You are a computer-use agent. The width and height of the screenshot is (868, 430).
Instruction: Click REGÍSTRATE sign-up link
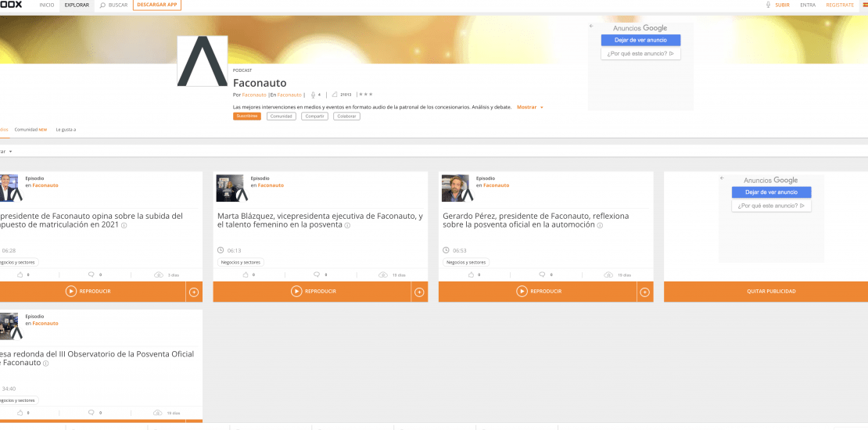[840, 5]
